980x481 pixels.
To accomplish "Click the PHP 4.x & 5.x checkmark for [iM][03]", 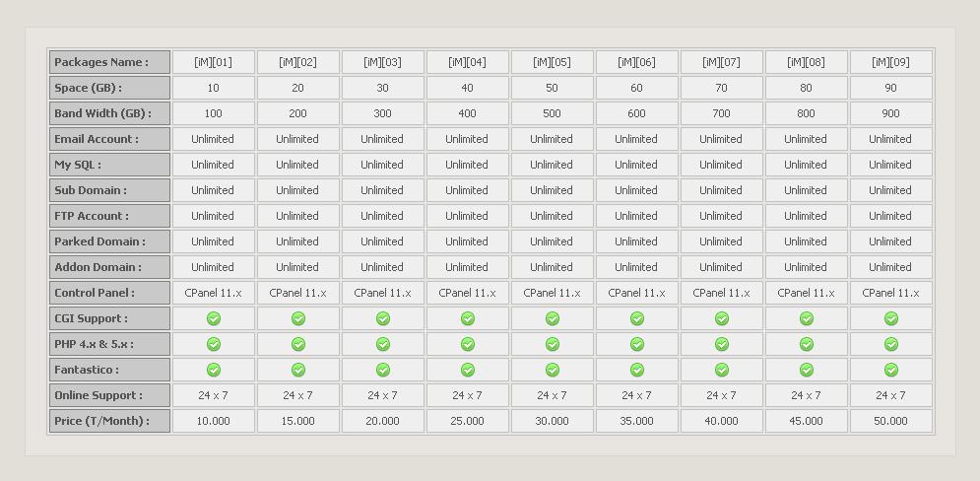I will [x=383, y=344].
